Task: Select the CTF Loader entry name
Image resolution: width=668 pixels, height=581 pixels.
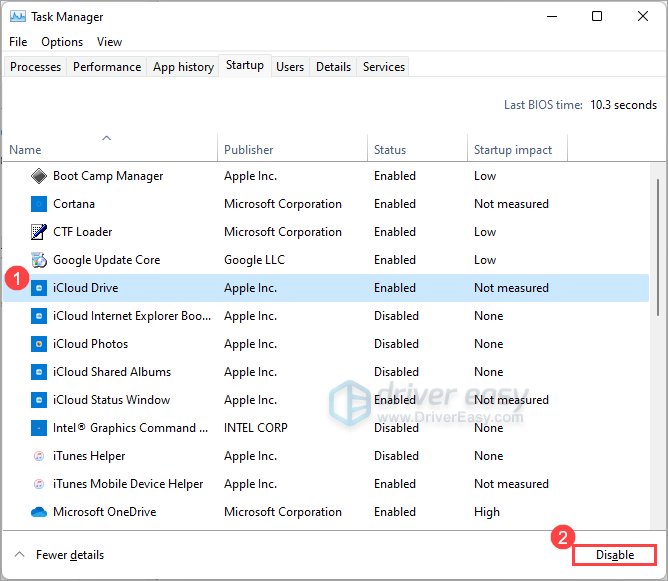Action: coord(83,232)
